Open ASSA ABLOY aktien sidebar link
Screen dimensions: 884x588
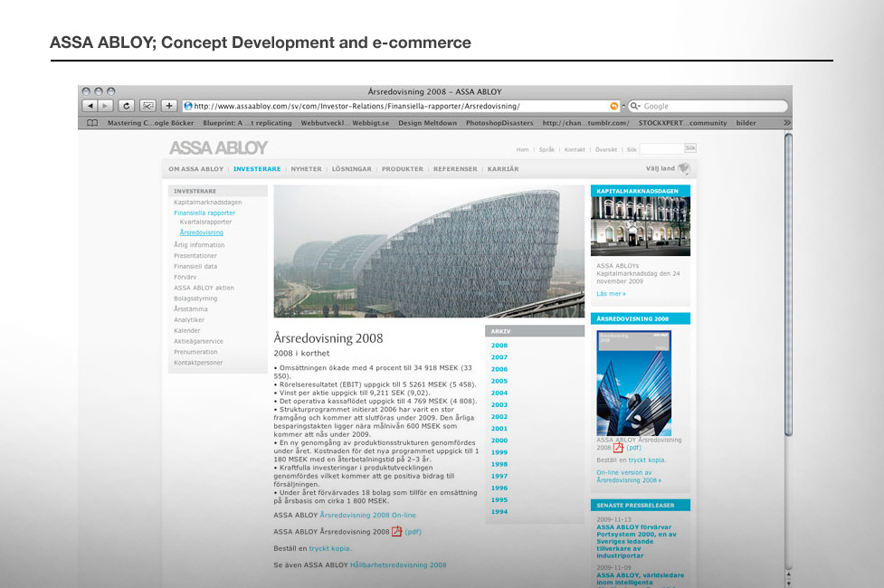click(x=204, y=288)
